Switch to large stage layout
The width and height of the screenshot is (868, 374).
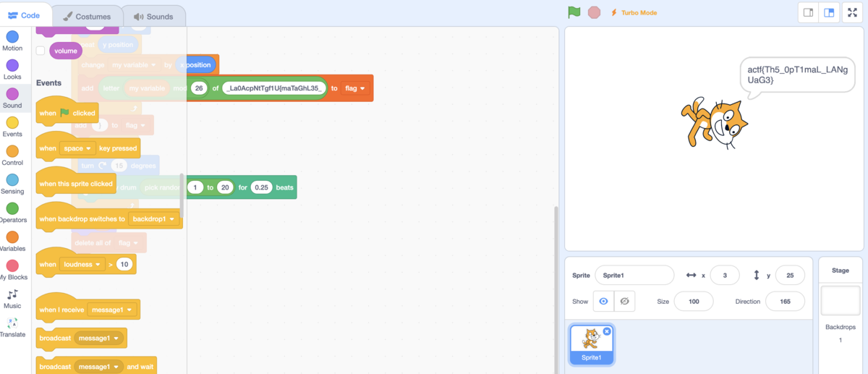tap(830, 12)
